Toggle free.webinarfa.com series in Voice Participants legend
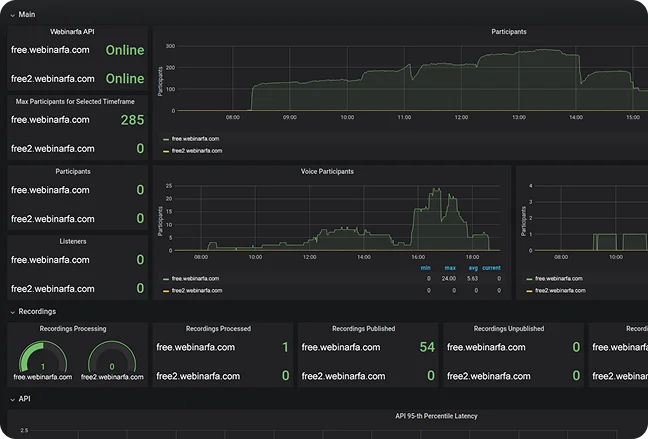Image resolution: width=648 pixels, height=439 pixels. [x=194, y=279]
